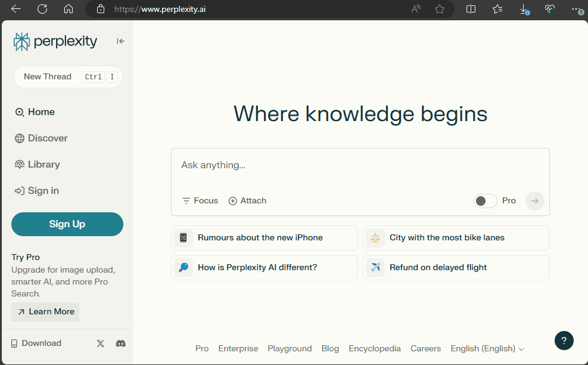Image resolution: width=588 pixels, height=365 pixels.
Task: Expand the English (English) language dropdown
Action: [487, 348]
